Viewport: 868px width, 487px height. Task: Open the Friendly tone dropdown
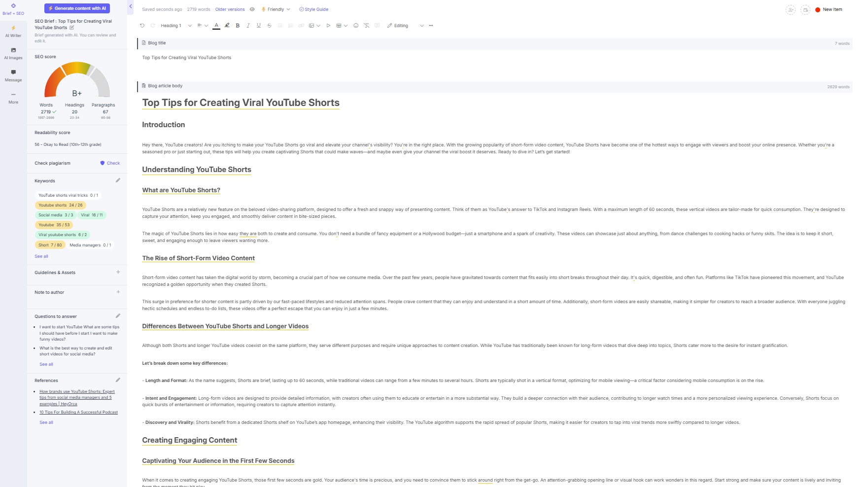point(276,9)
